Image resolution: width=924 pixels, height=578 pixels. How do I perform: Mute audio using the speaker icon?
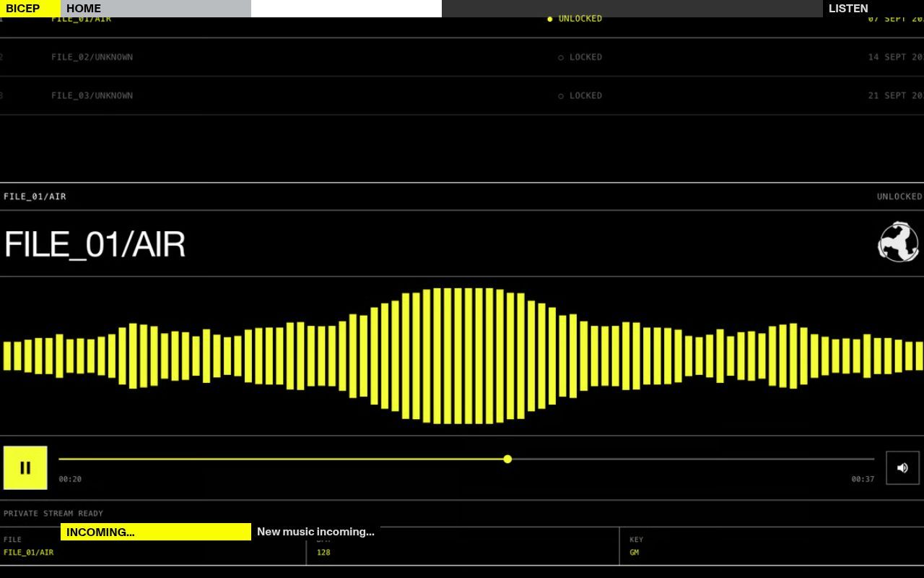tap(902, 468)
